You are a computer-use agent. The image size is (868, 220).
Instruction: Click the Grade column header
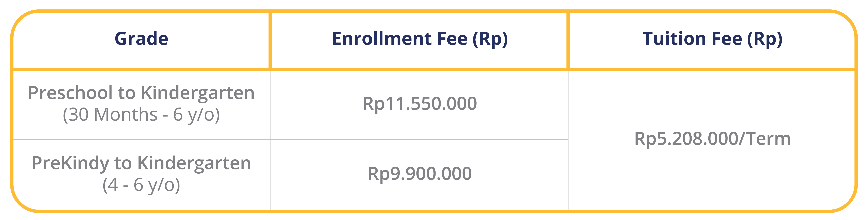pos(141,39)
